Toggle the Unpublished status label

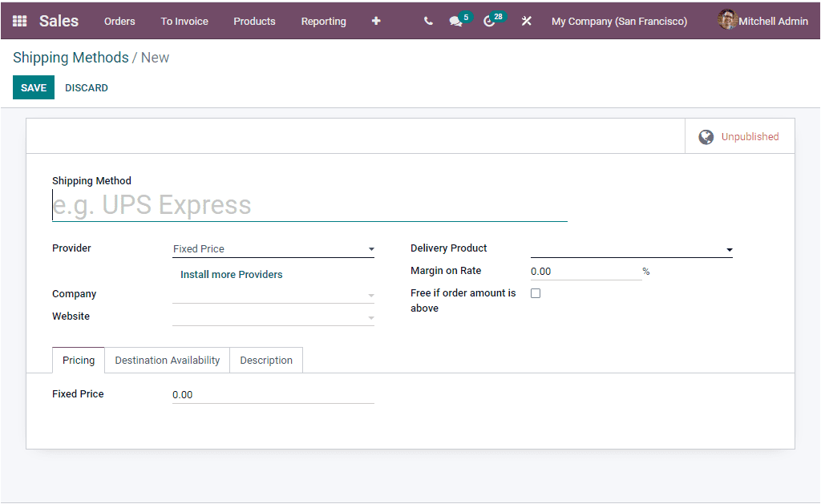(752, 136)
